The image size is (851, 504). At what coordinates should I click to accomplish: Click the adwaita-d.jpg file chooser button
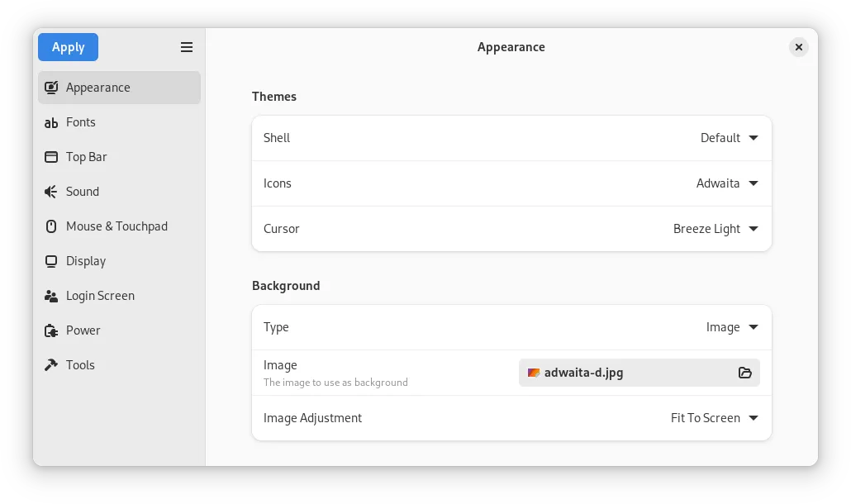628,373
